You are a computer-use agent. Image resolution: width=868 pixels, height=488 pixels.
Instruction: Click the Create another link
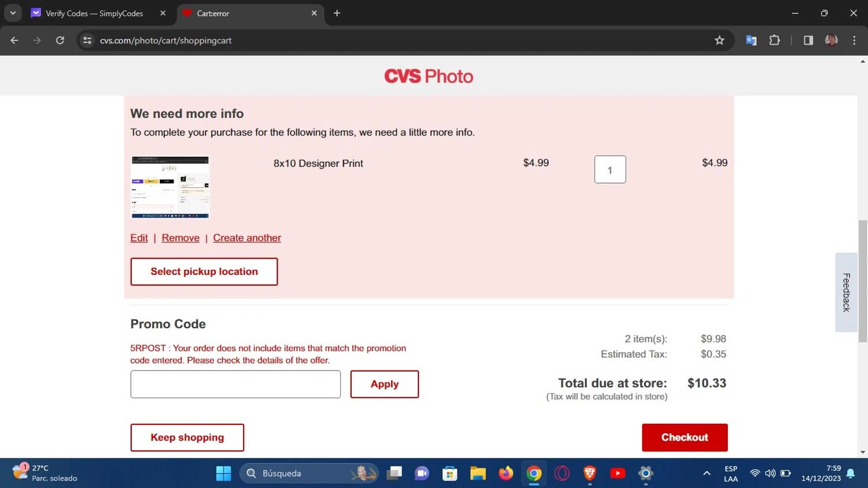[247, 238]
